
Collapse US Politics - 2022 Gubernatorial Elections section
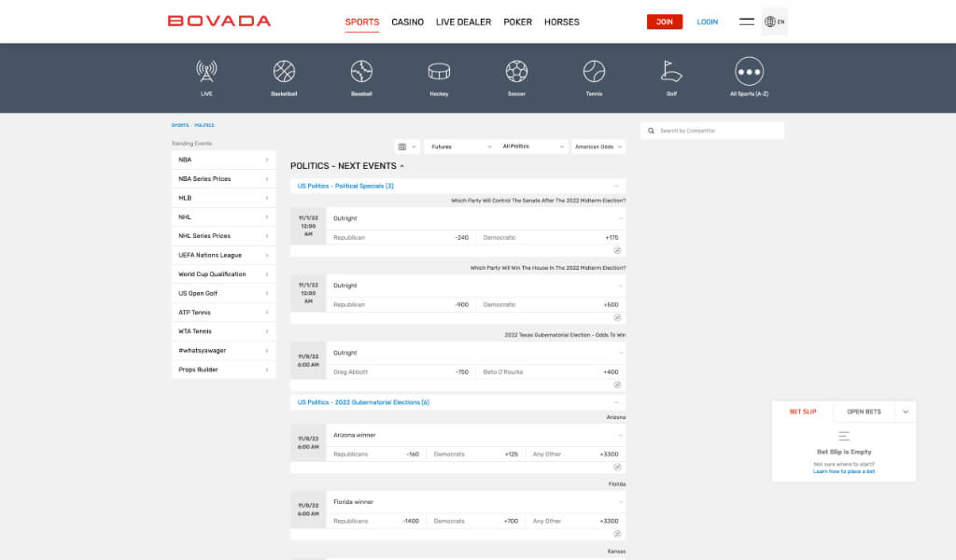click(x=616, y=402)
